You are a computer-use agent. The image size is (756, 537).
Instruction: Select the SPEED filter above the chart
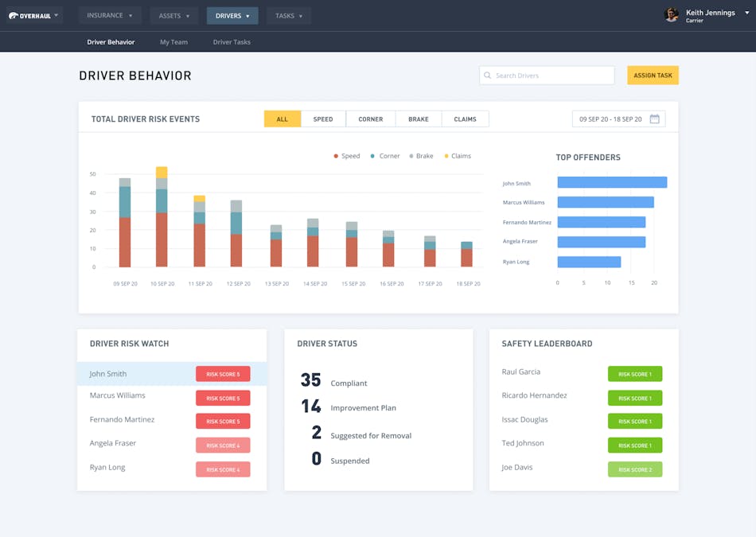323,118
